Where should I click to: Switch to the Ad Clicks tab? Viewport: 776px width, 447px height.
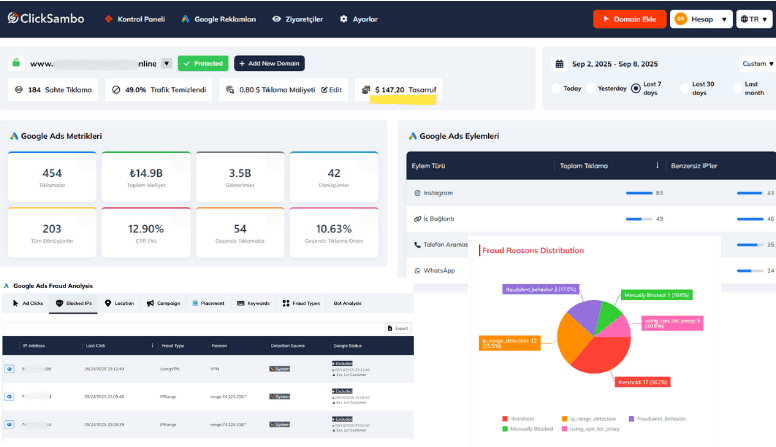(28, 303)
